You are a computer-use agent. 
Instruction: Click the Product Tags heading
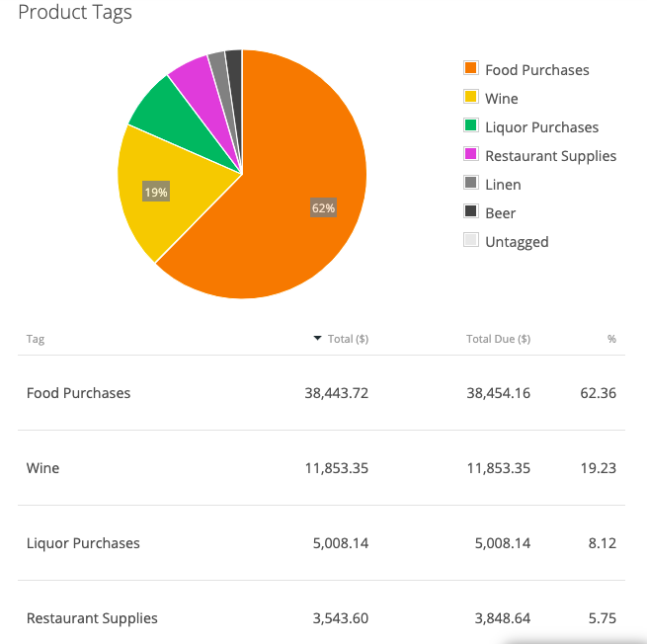[x=75, y=12]
